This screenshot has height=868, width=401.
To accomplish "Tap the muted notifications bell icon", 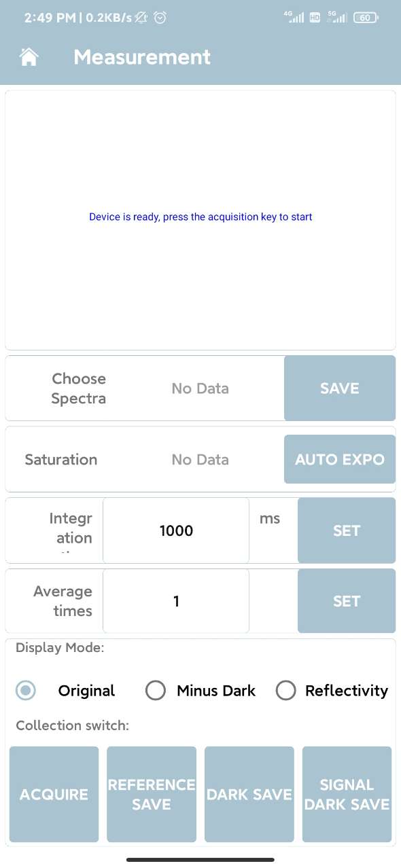I will [x=142, y=18].
